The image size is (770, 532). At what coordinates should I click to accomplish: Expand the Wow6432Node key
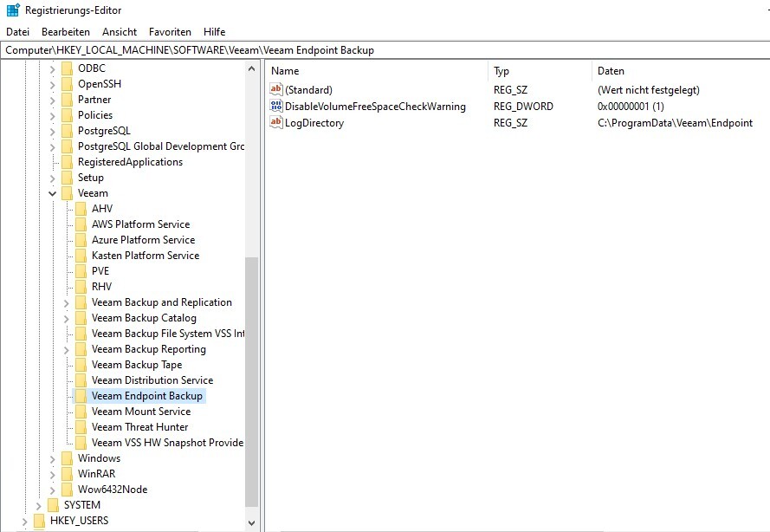53,490
